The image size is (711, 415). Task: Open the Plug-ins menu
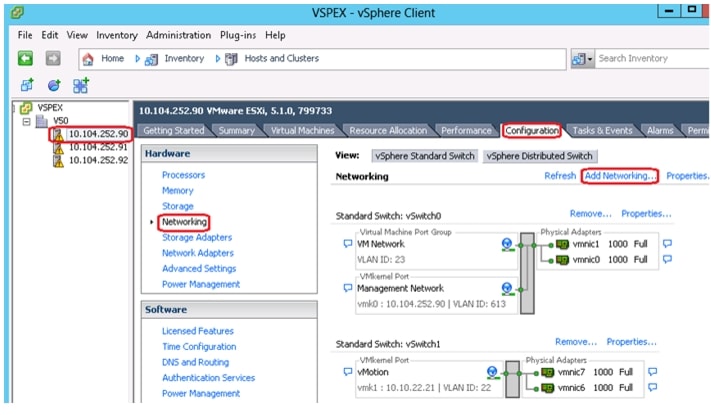238,35
